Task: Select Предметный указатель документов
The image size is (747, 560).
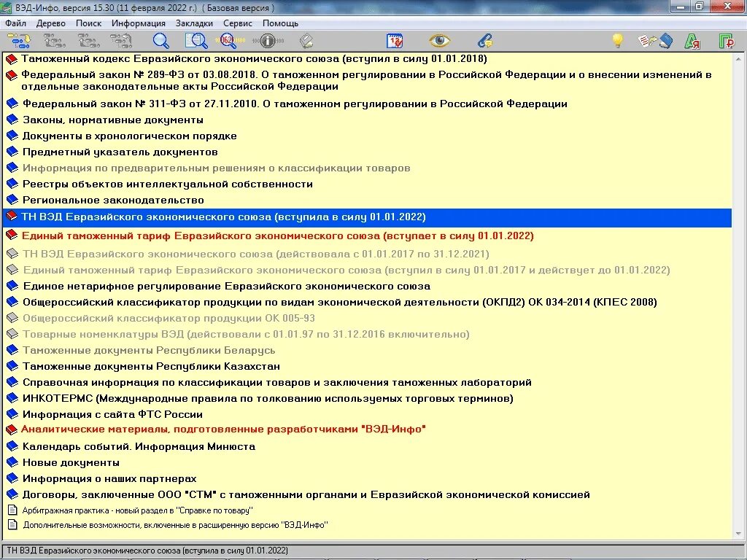Action: pos(120,152)
